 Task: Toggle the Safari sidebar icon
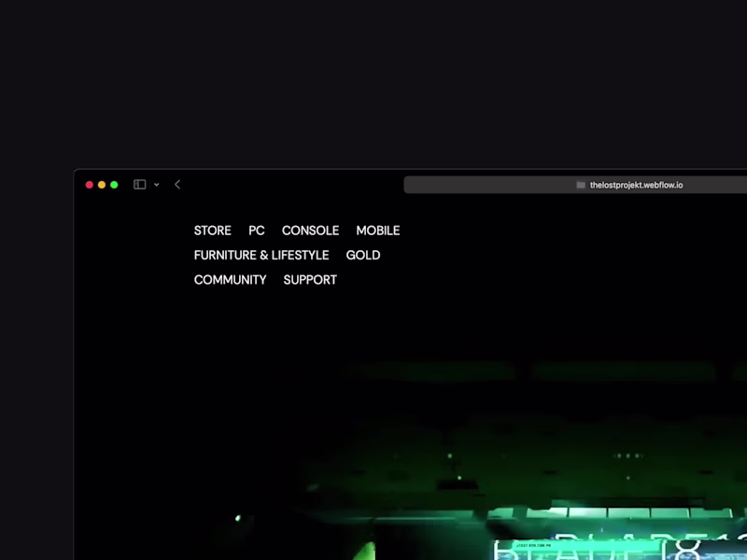pos(139,184)
